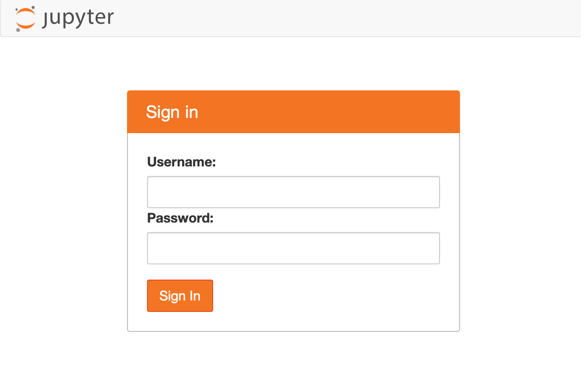
Task: Click the Password: label text
Action: [179, 218]
